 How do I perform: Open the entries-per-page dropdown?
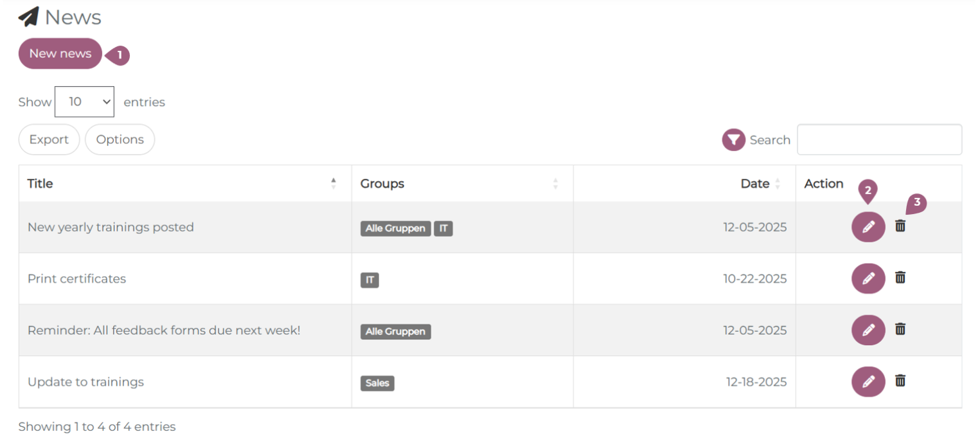click(x=84, y=102)
